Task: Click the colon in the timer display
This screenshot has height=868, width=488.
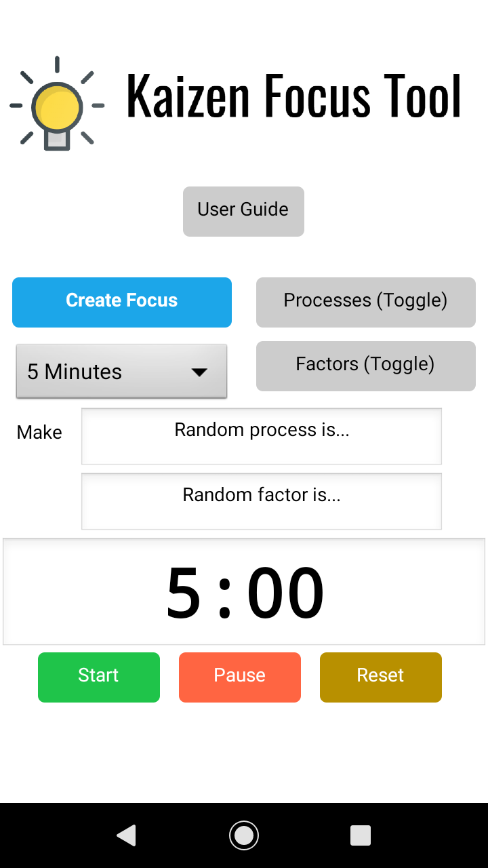Action: tap(225, 595)
